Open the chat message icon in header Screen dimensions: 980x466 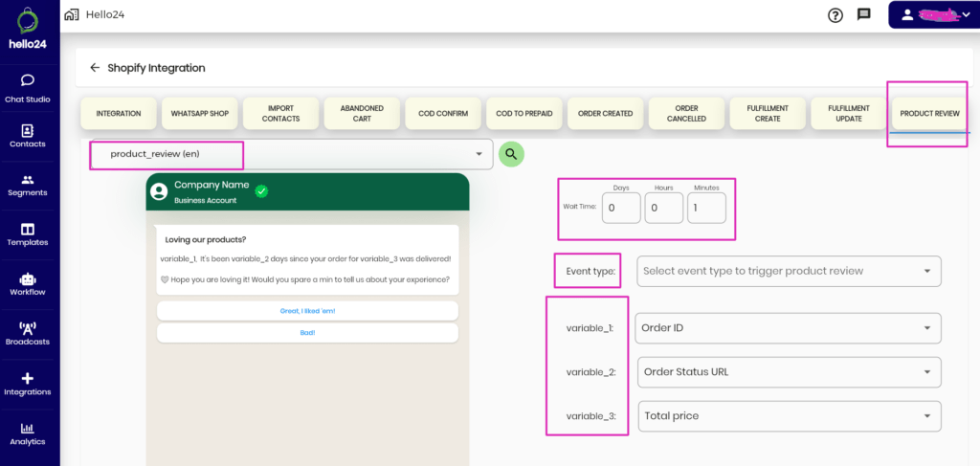(x=864, y=14)
